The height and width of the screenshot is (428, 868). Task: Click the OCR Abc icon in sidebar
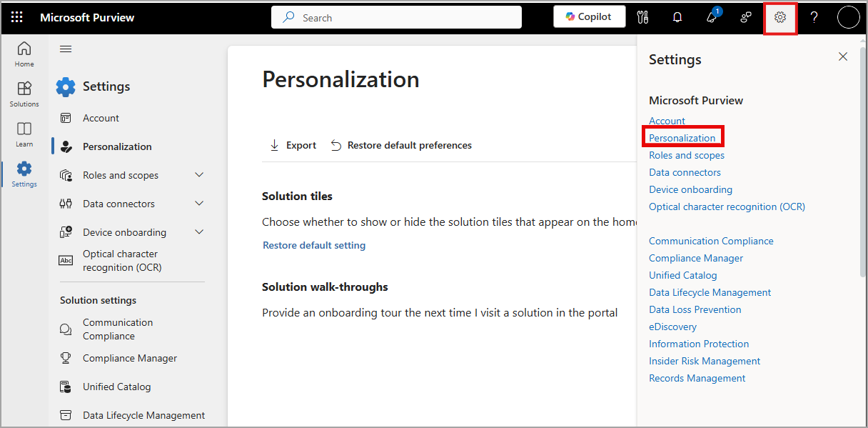(x=66, y=261)
